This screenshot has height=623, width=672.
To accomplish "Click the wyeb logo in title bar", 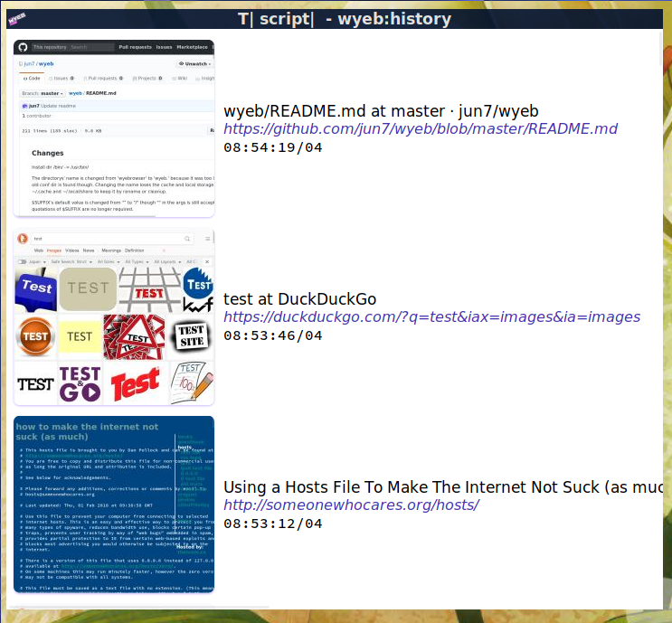I will 17,18.
